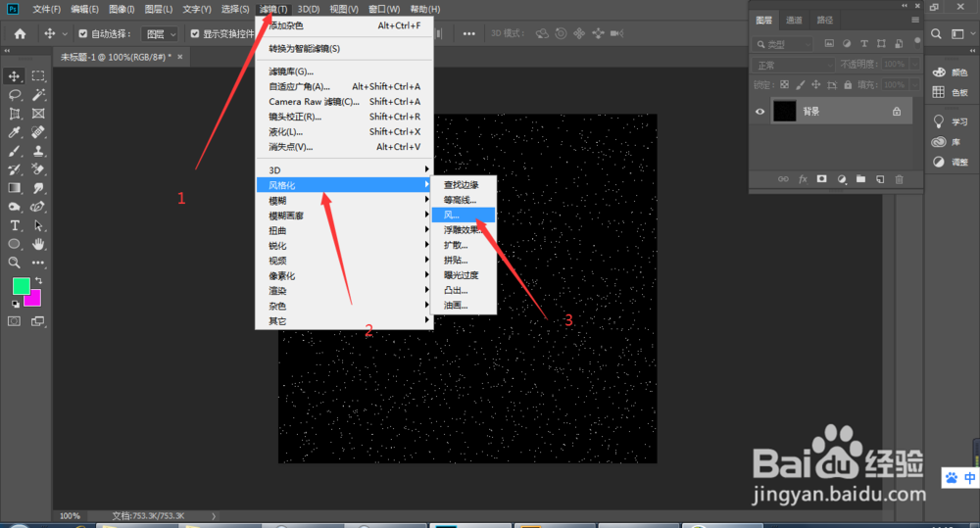Create a new group folder icon

[x=860, y=179]
